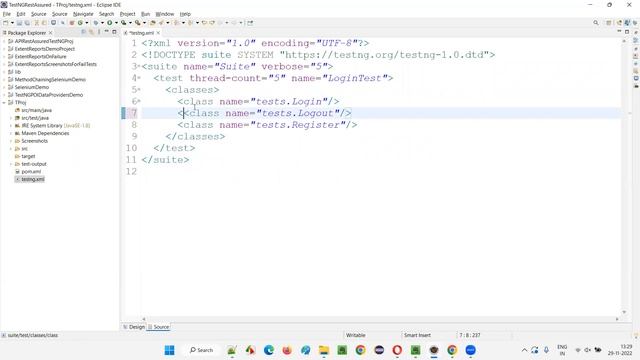This screenshot has height=360, width=640.
Task: Open the Run menu
Action: (145, 14)
